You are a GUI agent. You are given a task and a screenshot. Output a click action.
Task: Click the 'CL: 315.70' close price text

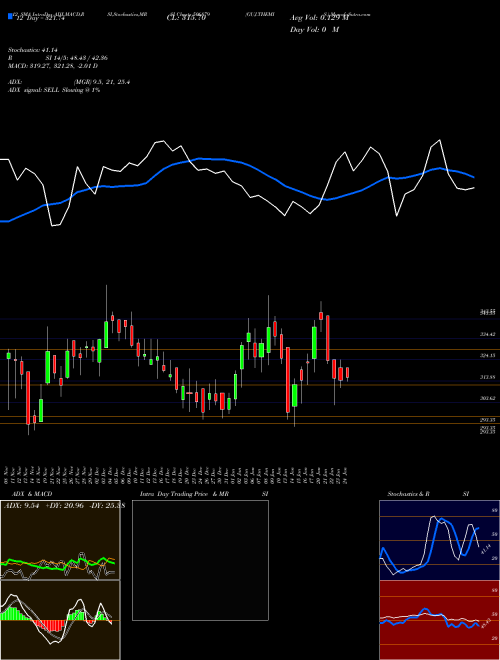pos(186,19)
